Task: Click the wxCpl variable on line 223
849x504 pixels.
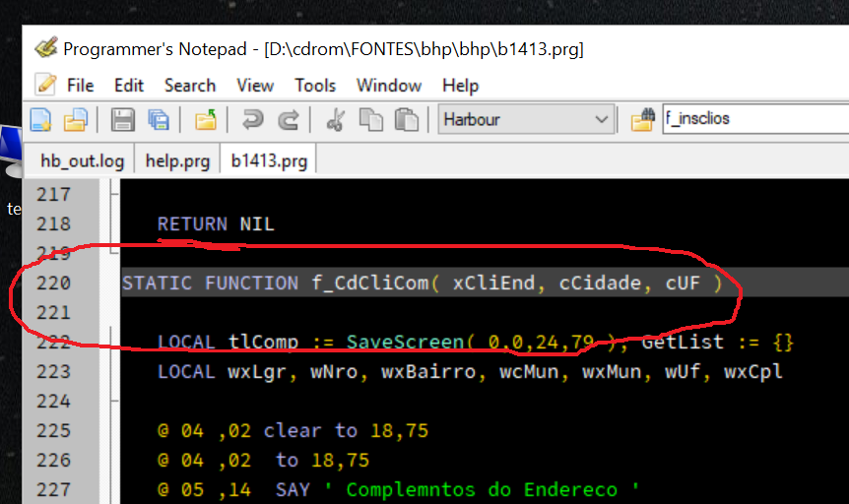Action: (x=753, y=372)
